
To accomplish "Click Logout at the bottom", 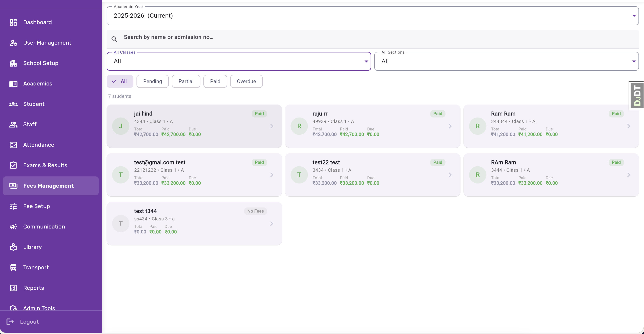I will click(x=29, y=321).
